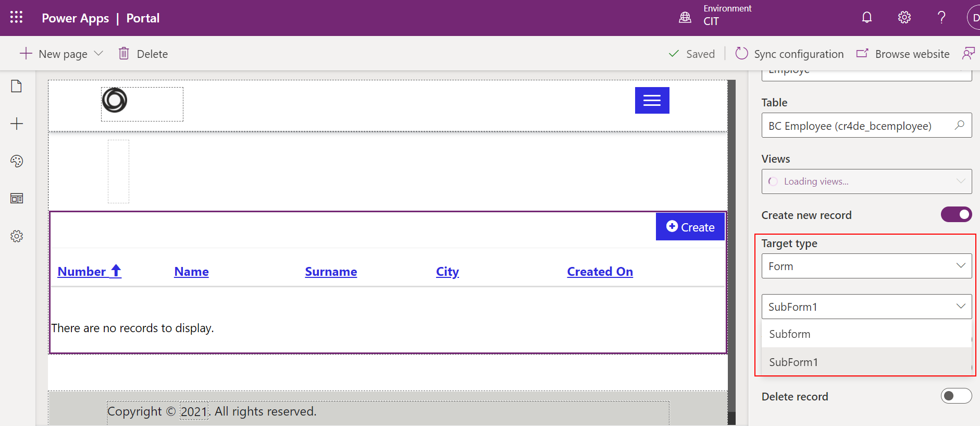Turn off Create new record toggle
Image resolution: width=980 pixels, height=426 pixels.
pyautogui.click(x=956, y=214)
